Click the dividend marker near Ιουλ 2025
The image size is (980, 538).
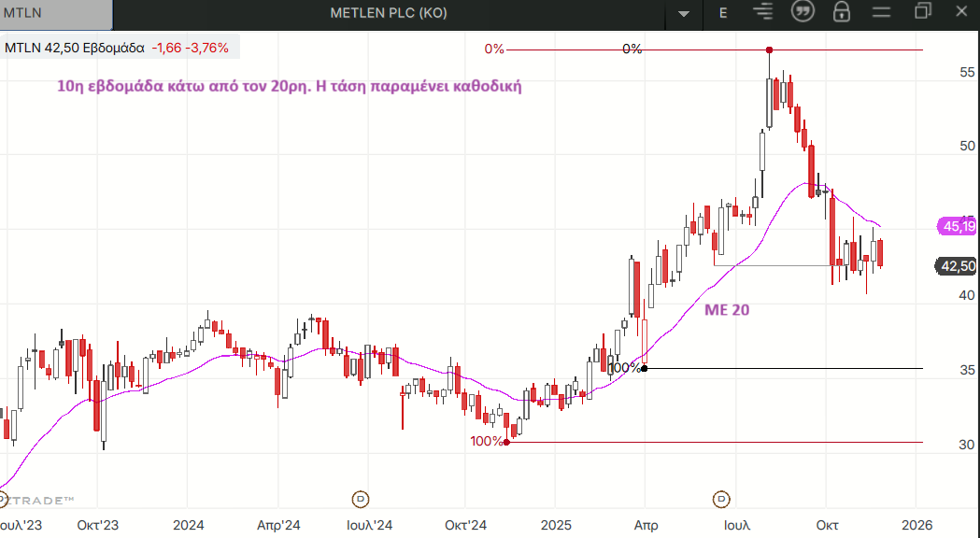[720, 498]
